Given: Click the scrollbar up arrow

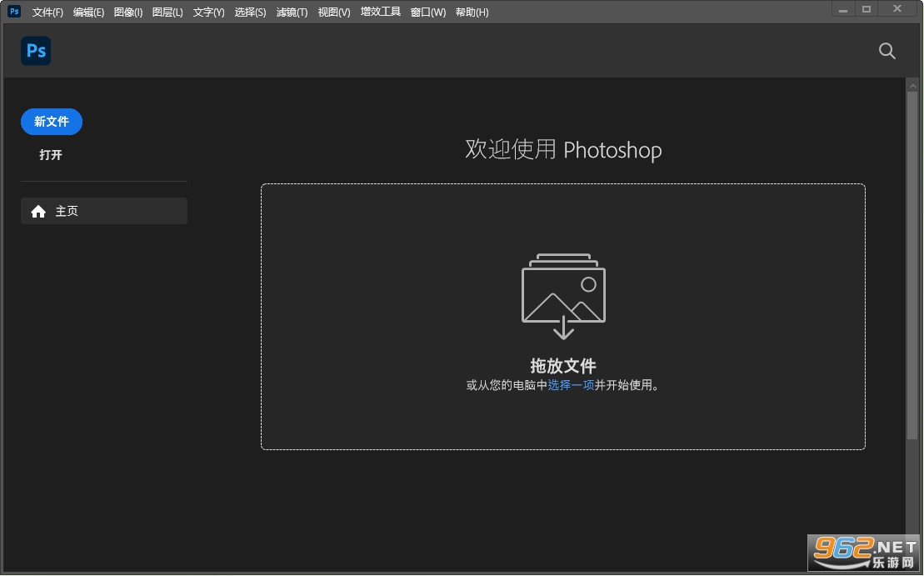Looking at the screenshot, I should [913, 86].
